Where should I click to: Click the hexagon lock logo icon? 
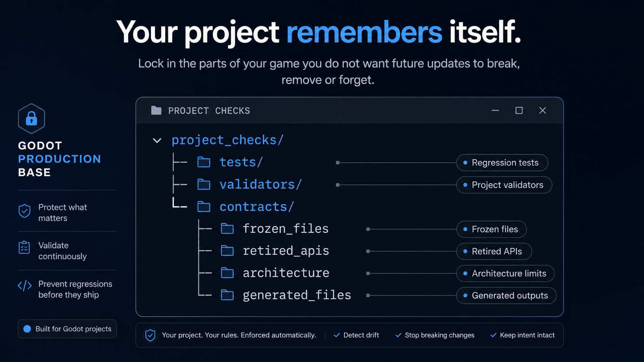[x=32, y=118]
